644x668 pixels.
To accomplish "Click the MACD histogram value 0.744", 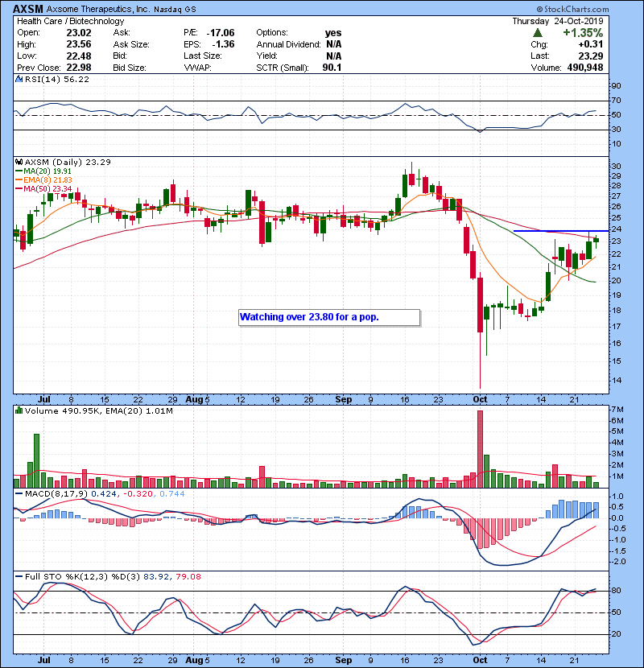I will pyautogui.click(x=172, y=494).
